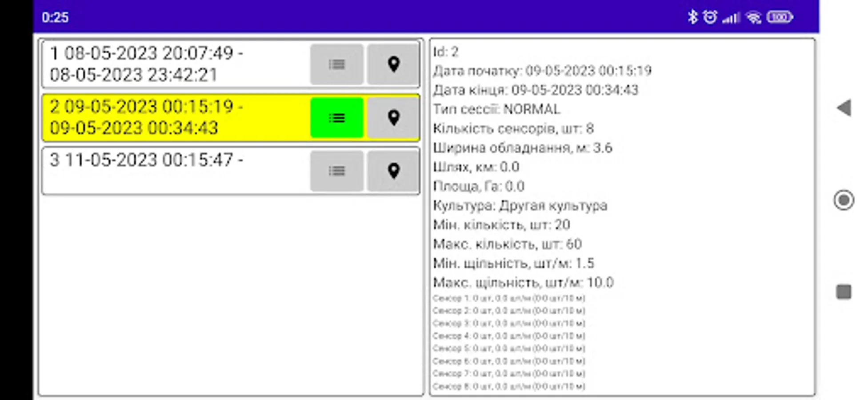Tap the 'Сенсор 7' data line
Viewport: 868px width, 400px height.
pos(509,374)
